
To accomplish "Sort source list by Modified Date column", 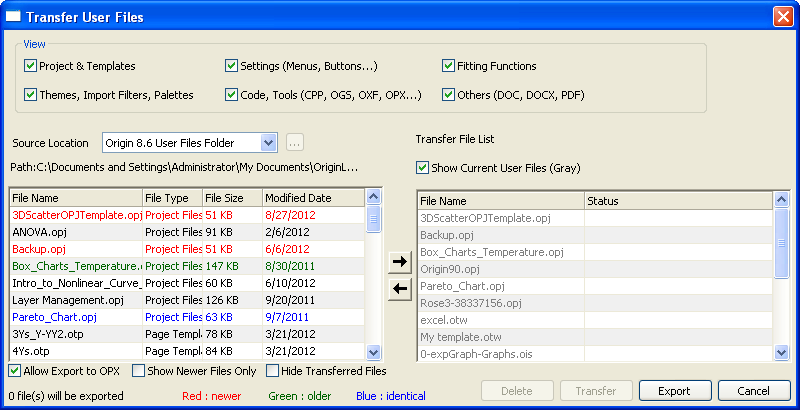I will (313, 198).
